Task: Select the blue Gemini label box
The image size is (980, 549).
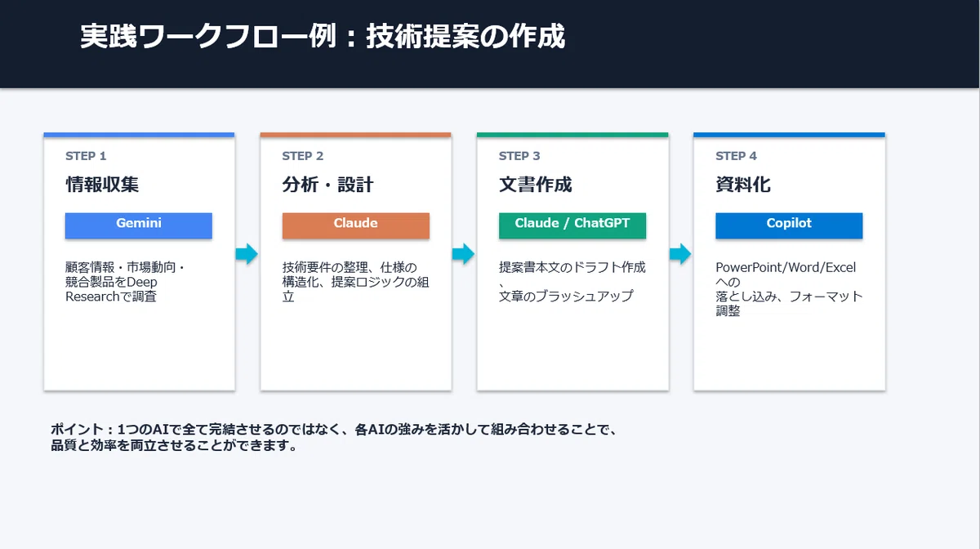Action: [x=139, y=225]
